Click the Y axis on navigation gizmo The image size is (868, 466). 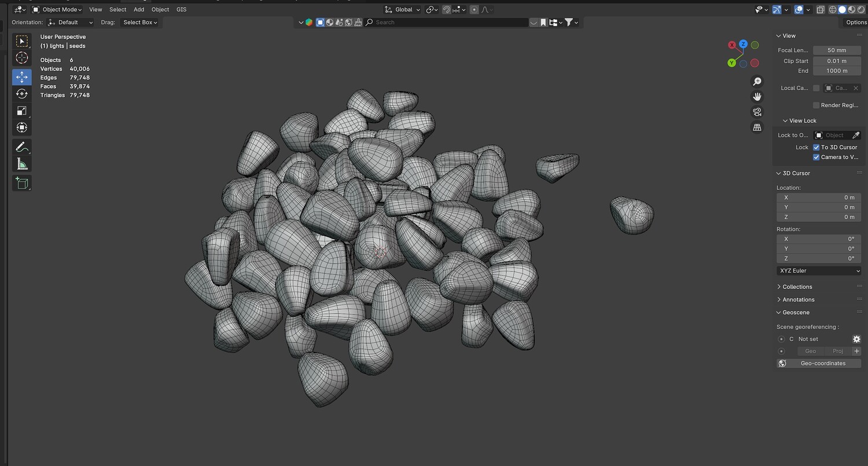pyautogui.click(x=731, y=63)
